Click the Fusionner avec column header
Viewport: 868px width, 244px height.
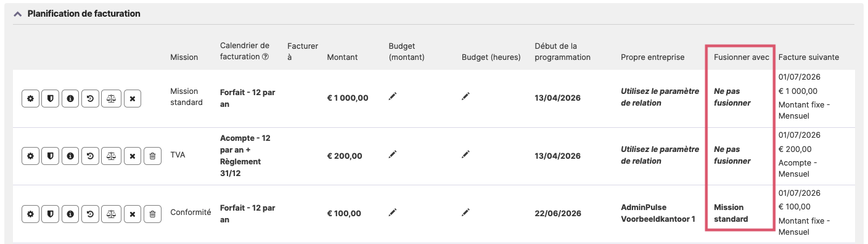coord(742,57)
